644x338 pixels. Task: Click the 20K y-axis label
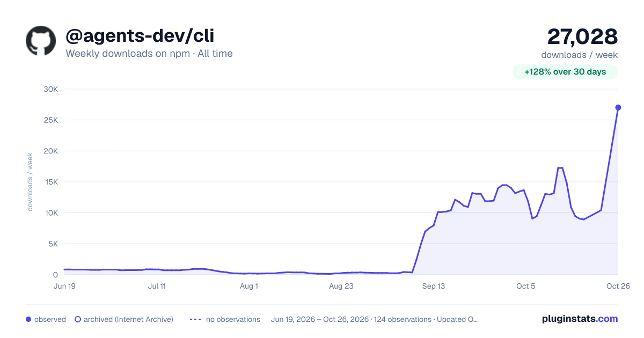point(50,151)
